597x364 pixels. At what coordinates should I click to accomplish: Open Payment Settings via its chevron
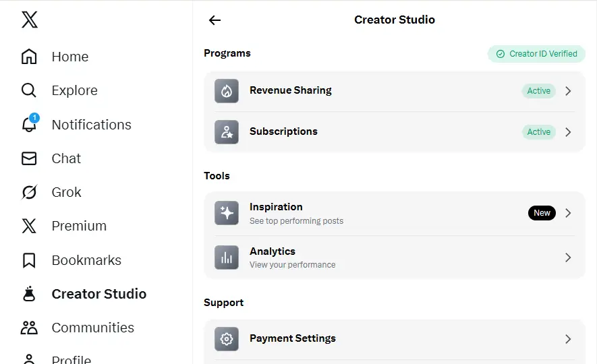pos(568,339)
